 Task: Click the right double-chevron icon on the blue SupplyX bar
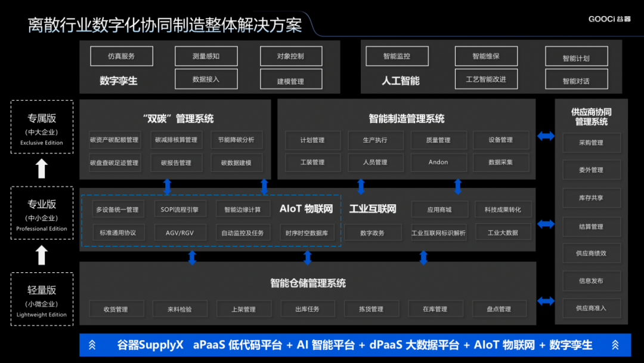click(x=615, y=344)
